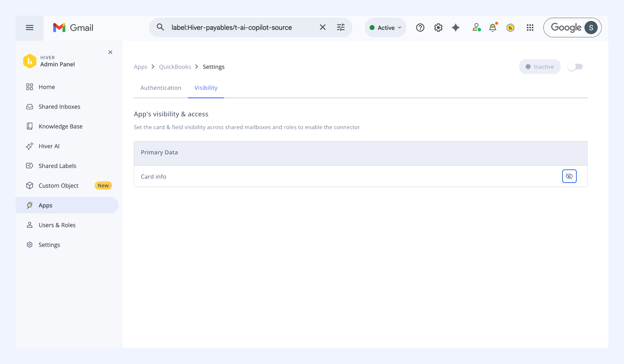The height and width of the screenshot is (364, 624).
Task: Click the Hiver Admin Panel logo
Action: [30, 61]
